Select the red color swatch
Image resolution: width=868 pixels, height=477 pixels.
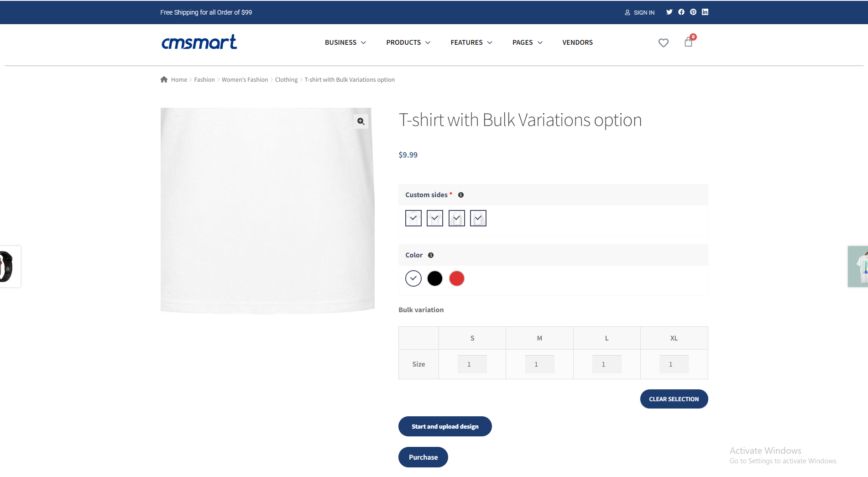click(457, 278)
